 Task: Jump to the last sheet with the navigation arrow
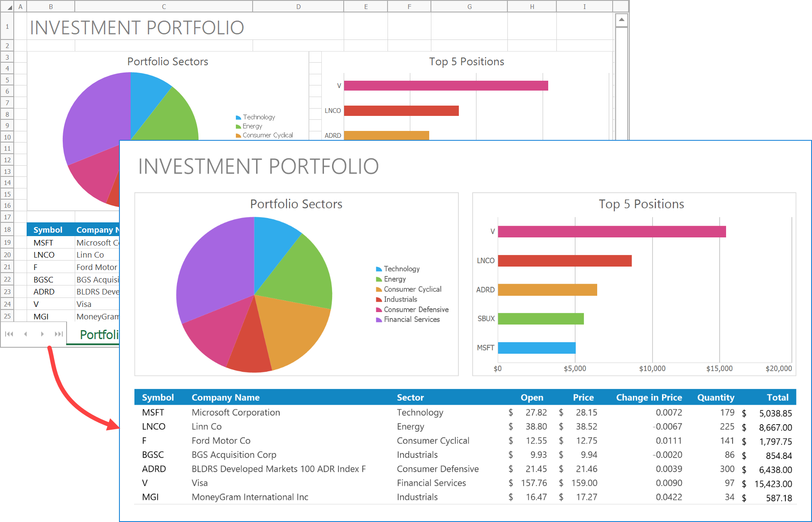coord(59,334)
